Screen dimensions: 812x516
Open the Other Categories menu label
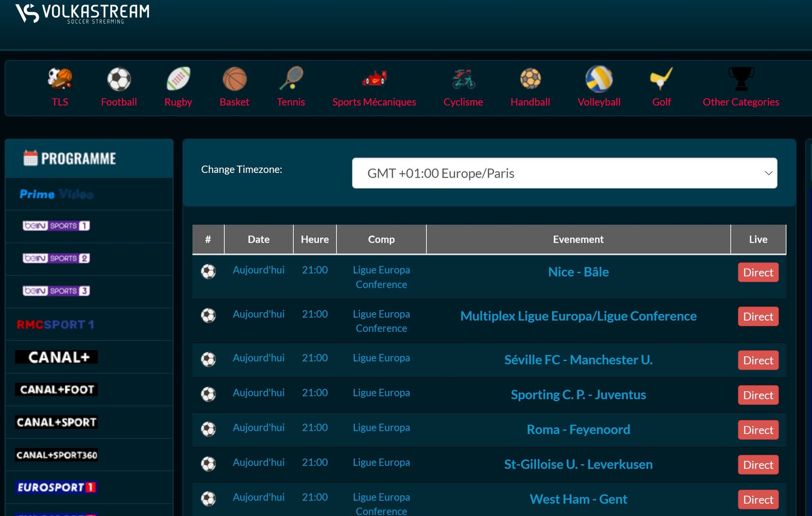click(741, 102)
